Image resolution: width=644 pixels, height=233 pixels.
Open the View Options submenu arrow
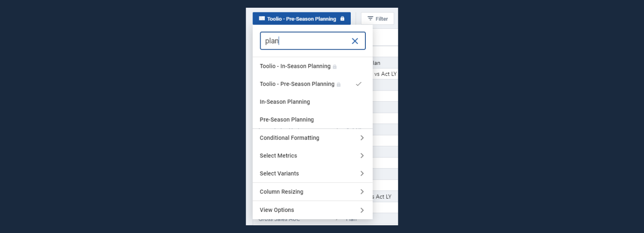click(362, 210)
